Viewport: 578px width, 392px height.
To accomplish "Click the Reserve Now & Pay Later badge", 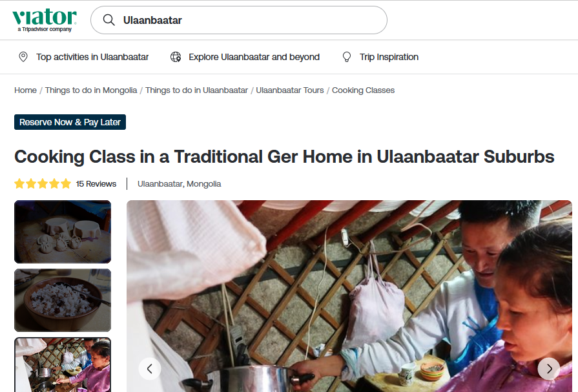I will point(70,122).
